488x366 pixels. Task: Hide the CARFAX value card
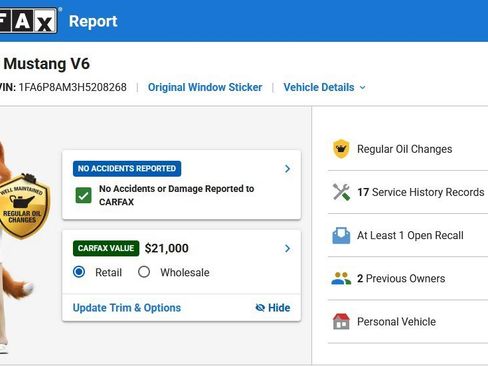click(x=273, y=308)
